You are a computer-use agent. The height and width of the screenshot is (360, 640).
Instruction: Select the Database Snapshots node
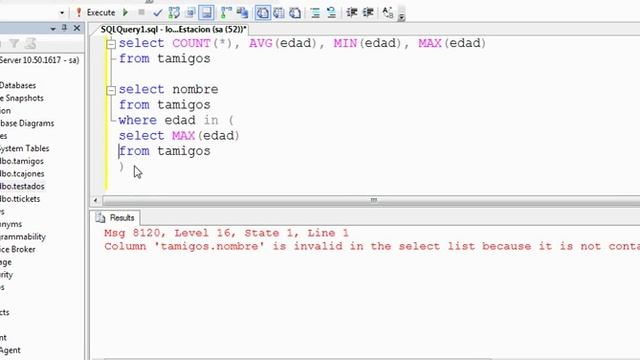pyautogui.click(x=22, y=98)
